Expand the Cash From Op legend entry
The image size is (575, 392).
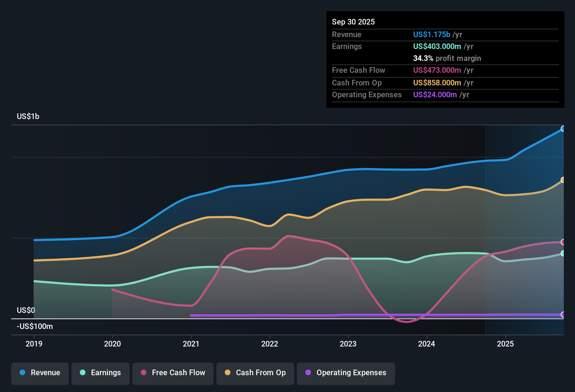[255, 373]
